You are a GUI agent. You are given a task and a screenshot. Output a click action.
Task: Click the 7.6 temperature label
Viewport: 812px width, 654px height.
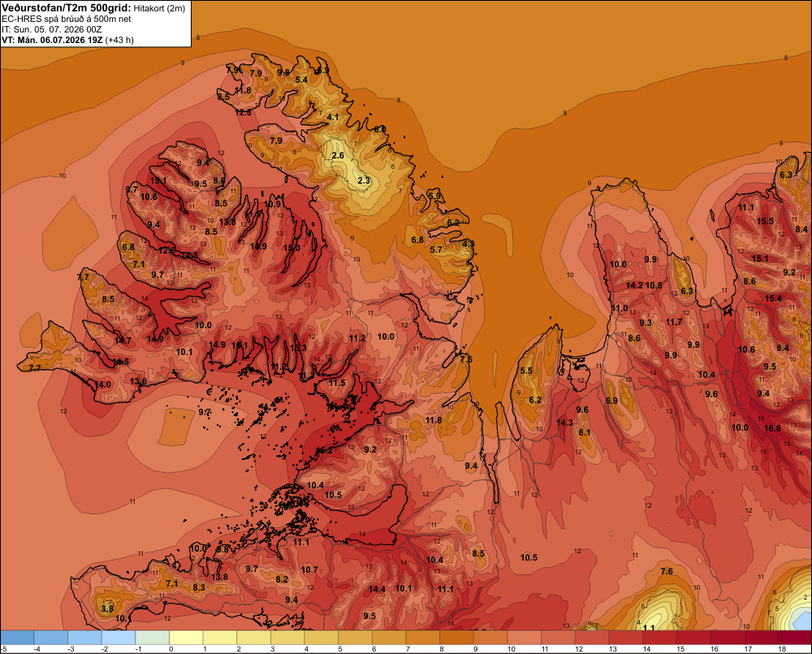click(x=667, y=571)
